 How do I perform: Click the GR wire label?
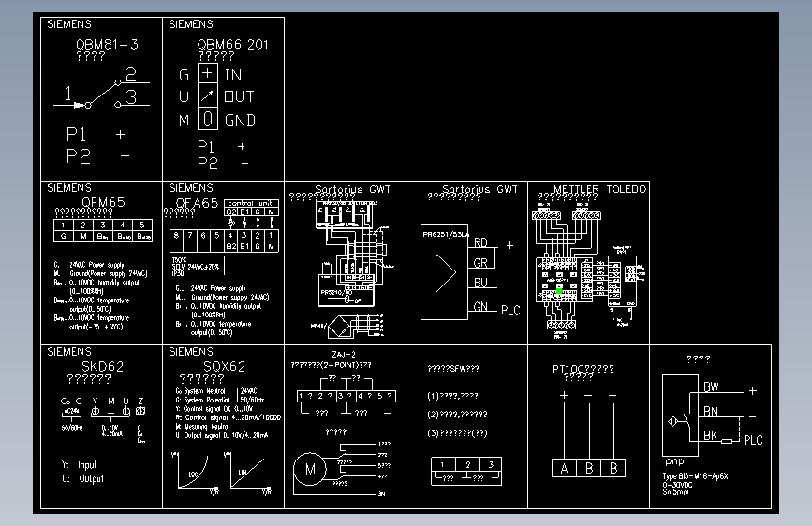pos(480,263)
